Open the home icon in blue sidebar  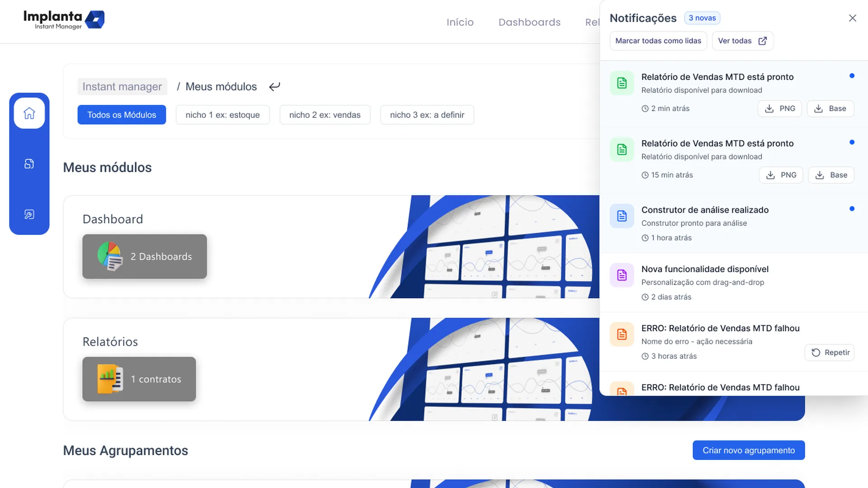[29, 113]
